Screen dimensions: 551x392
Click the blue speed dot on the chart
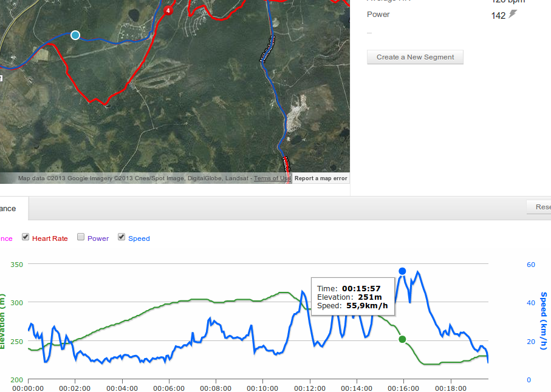point(402,271)
